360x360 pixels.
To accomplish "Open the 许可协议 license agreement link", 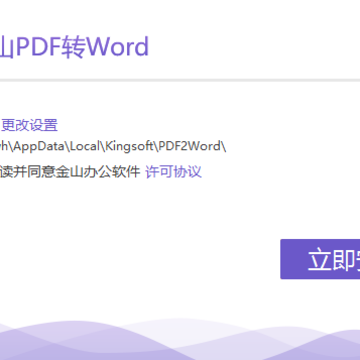I will click(173, 172).
